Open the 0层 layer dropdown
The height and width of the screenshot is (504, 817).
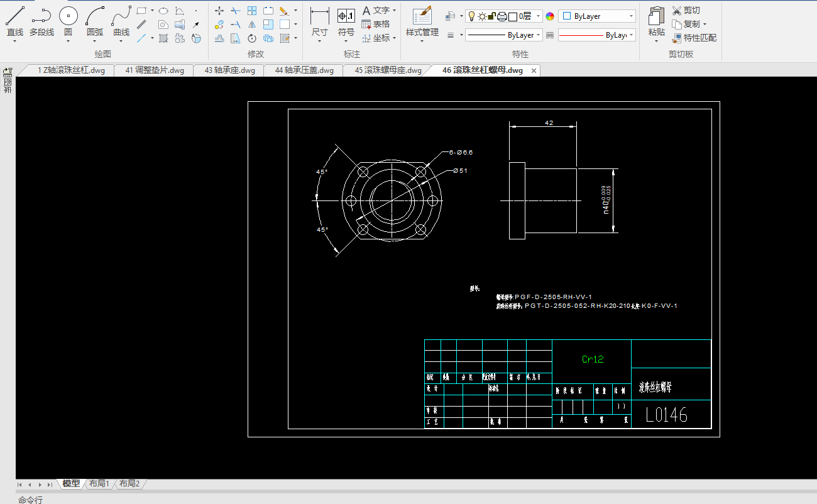538,16
